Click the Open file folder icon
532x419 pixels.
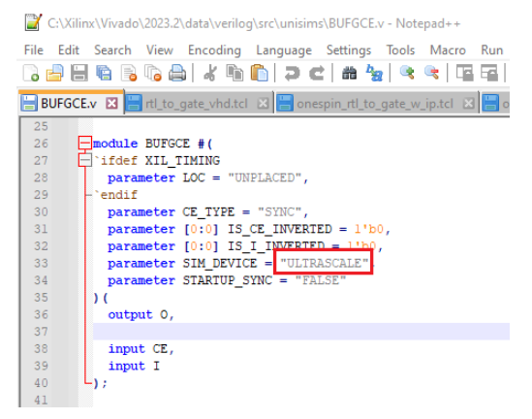pos(54,73)
